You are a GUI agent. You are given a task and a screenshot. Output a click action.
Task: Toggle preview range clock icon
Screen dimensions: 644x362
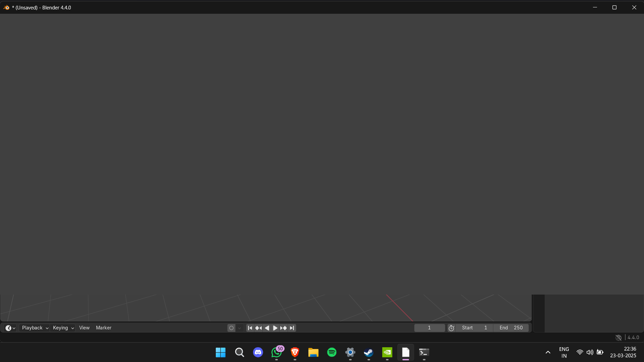coord(451,328)
